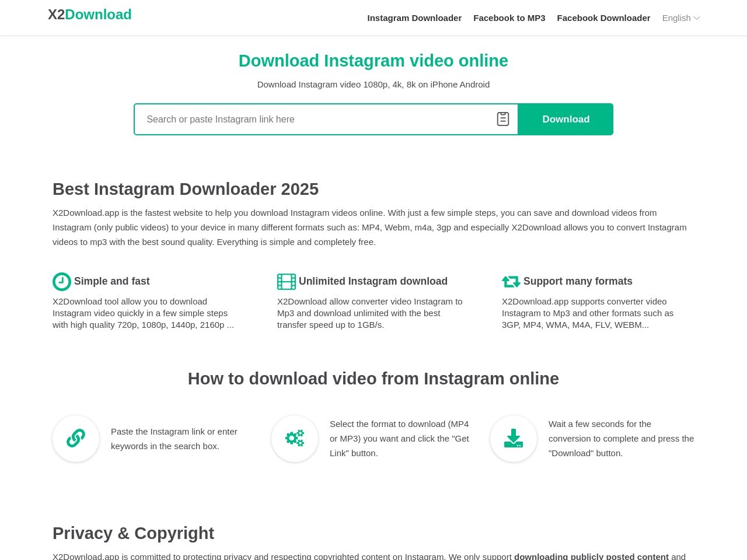Click the 'Unlimited Instagram download' feature title
The width and height of the screenshot is (747, 560).
(373, 281)
